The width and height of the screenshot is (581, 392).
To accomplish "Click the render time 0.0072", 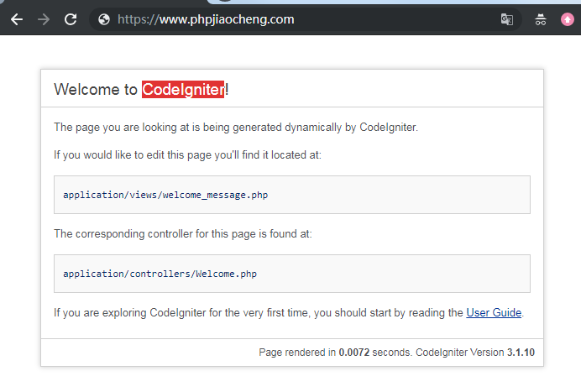I will [353, 353].
